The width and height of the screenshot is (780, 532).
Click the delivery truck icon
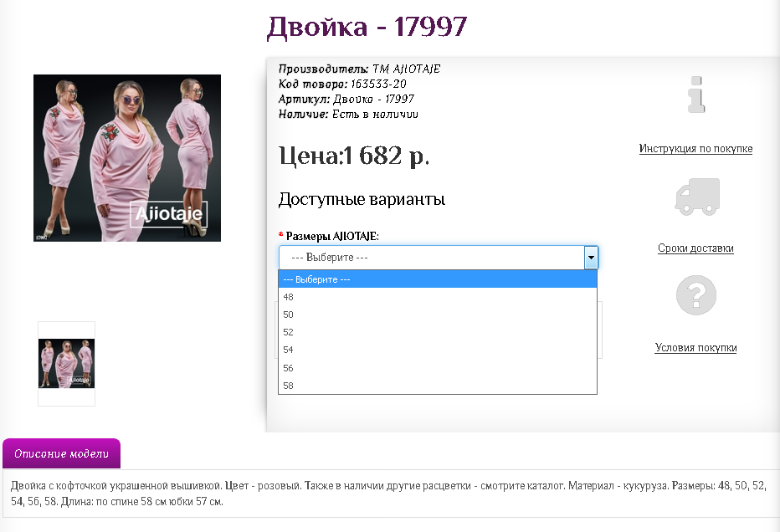coord(696,197)
